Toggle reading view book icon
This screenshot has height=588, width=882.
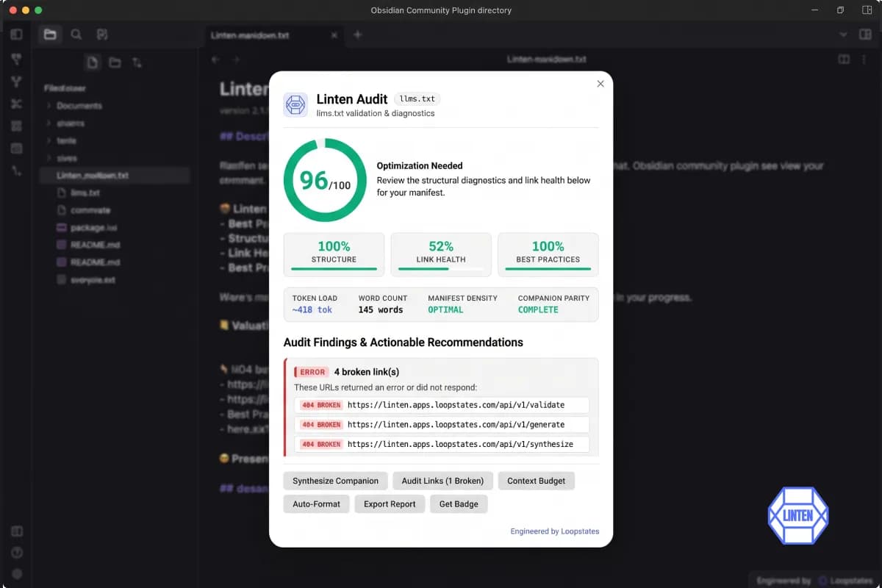point(845,60)
